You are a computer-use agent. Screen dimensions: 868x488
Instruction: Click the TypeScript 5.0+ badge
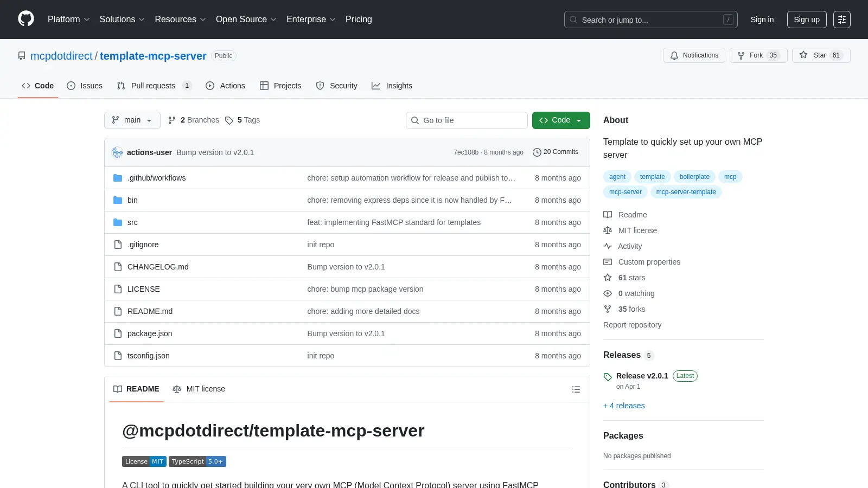pos(197,461)
